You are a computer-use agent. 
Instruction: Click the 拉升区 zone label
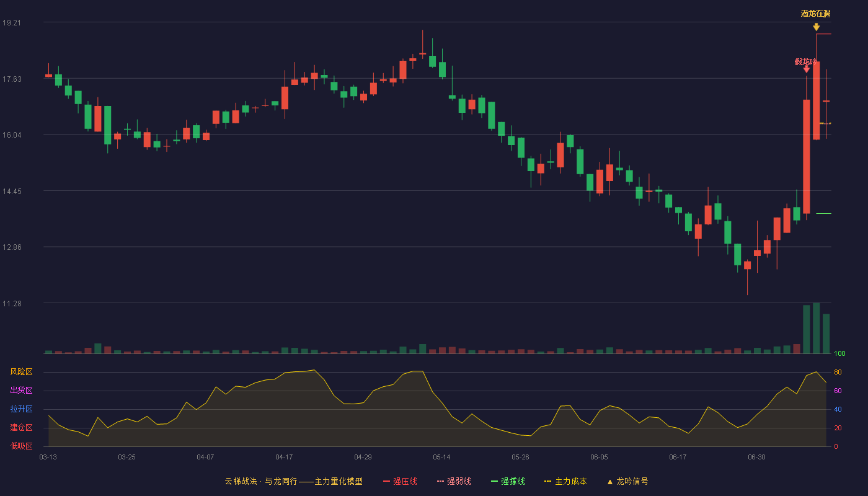pos(21,409)
